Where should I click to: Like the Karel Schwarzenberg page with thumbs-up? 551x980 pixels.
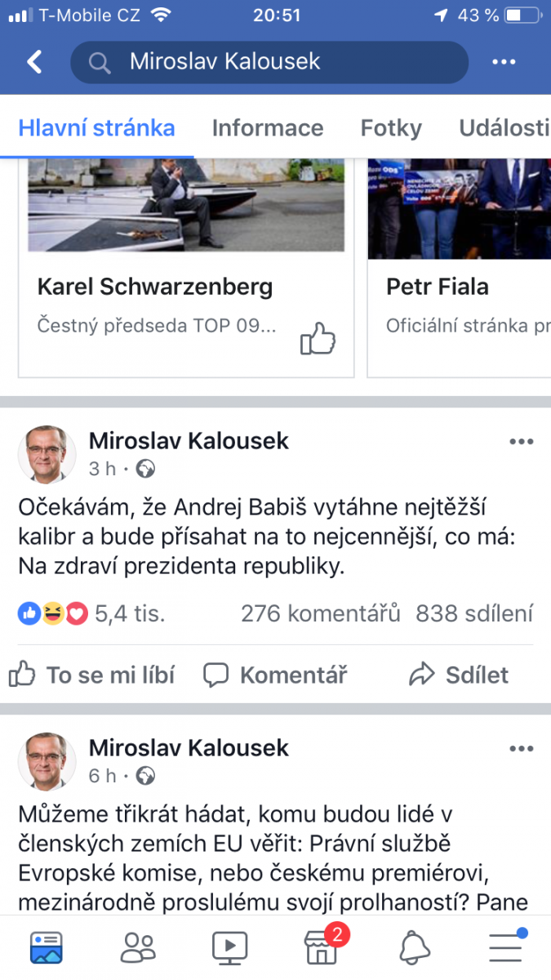pos(318,339)
